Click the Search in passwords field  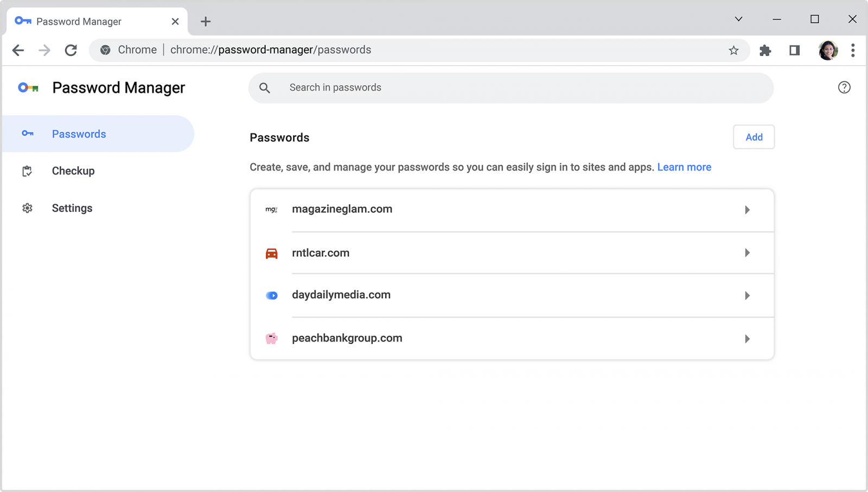coord(434,87)
